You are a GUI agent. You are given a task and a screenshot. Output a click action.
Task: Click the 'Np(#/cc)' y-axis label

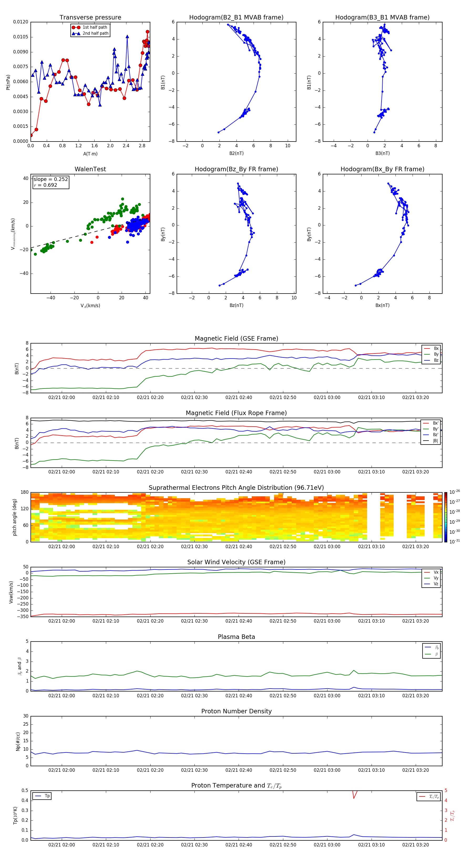tap(18, 741)
